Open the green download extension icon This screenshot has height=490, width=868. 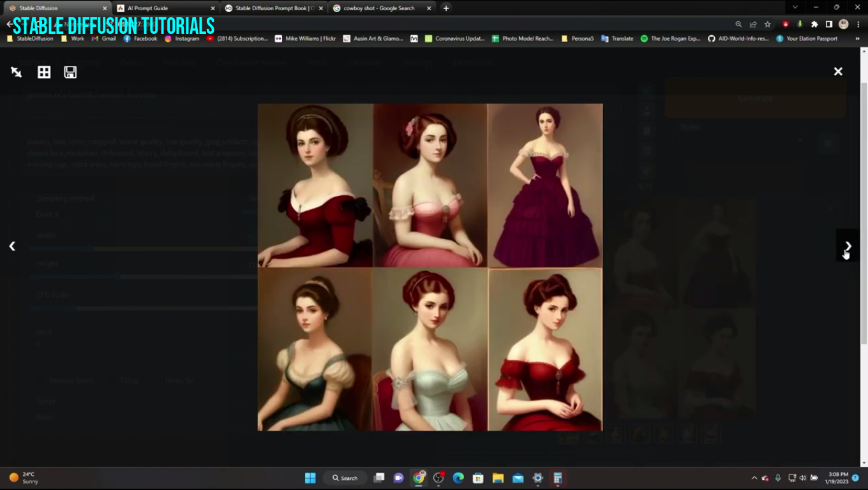coord(800,24)
